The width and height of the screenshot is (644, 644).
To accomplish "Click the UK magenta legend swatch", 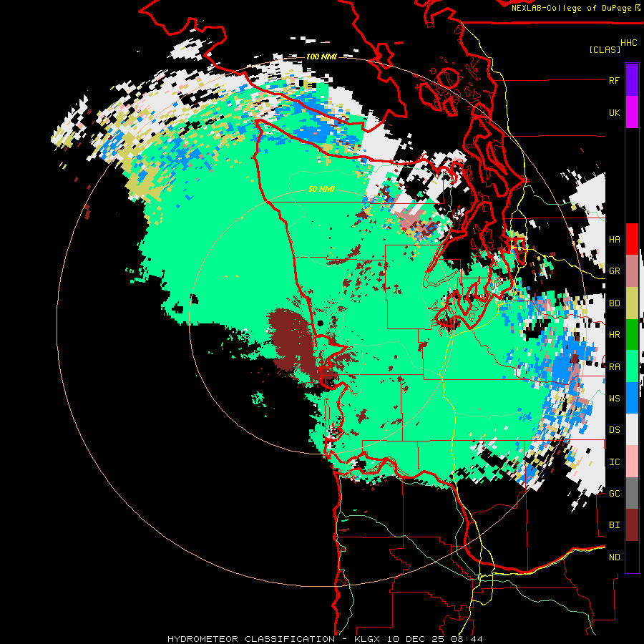I will point(632,112).
